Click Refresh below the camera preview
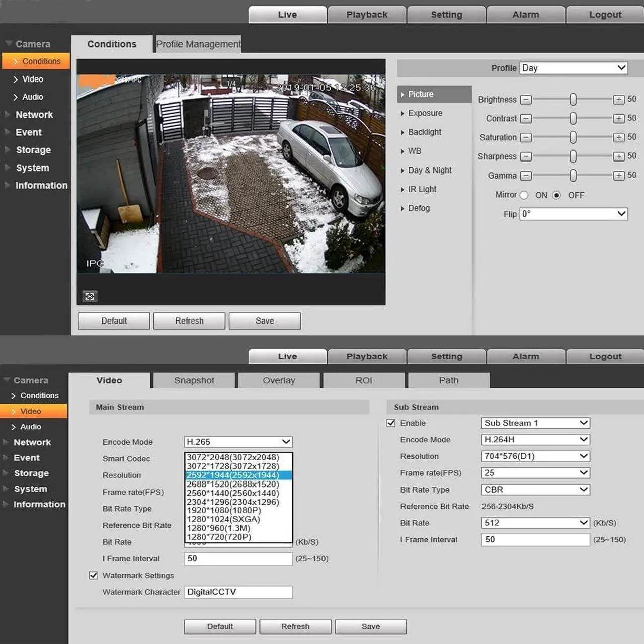The height and width of the screenshot is (644, 644). coord(189,321)
